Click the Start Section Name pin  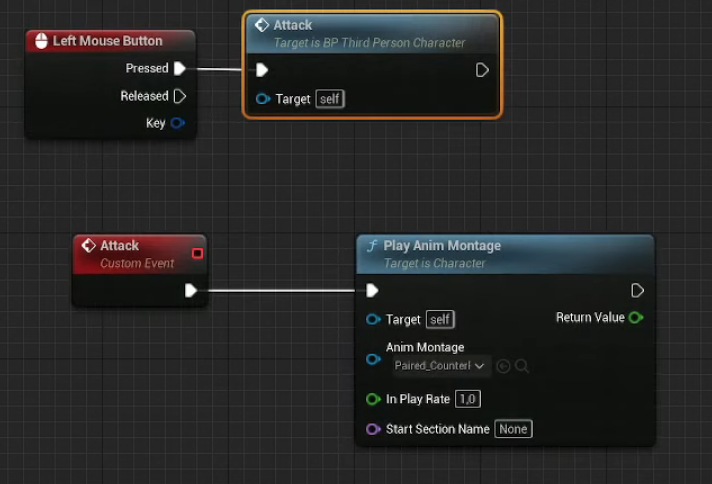373,429
